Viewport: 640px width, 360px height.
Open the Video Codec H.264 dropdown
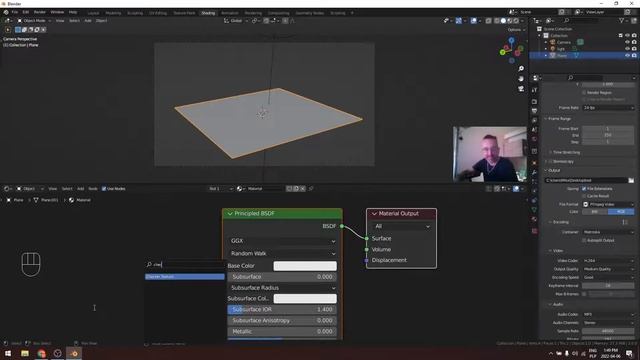(608, 260)
